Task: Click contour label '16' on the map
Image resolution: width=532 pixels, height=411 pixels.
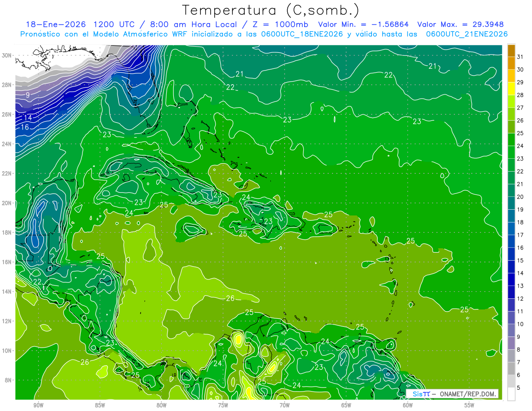Action: coord(25,127)
